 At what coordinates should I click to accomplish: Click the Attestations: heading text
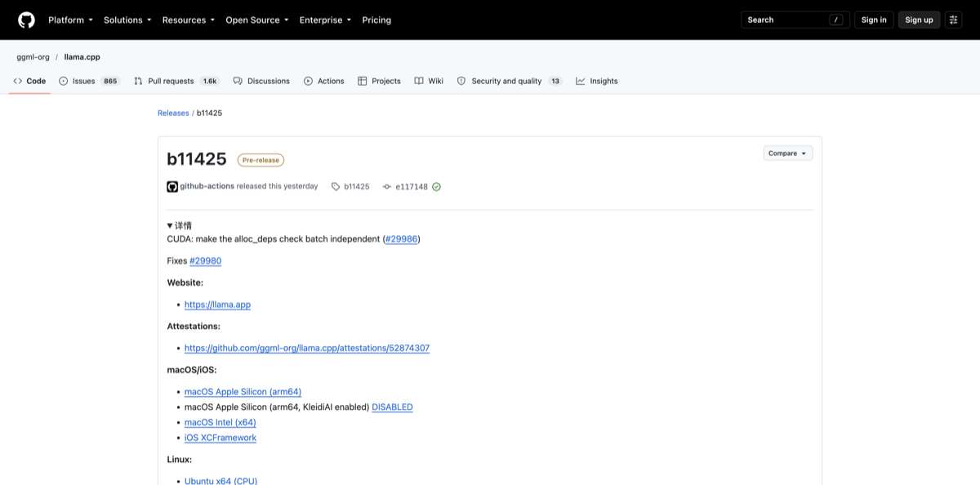click(194, 326)
